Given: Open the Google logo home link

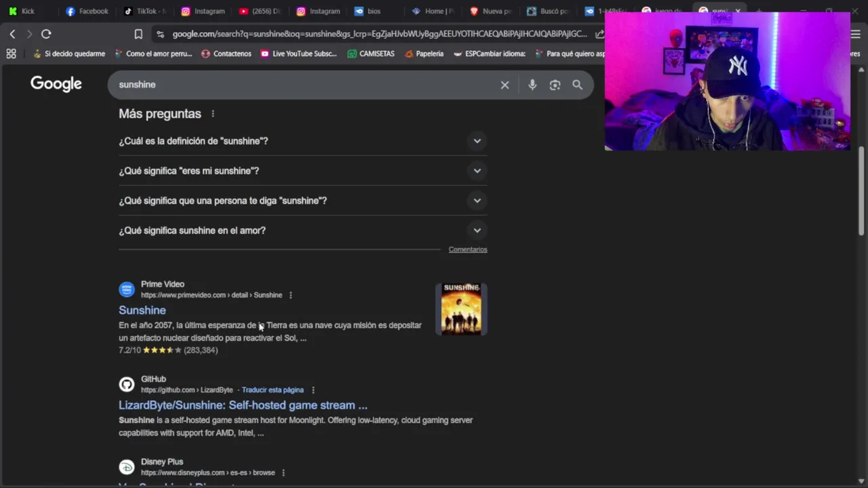Looking at the screenshot, I should point(56,84).
